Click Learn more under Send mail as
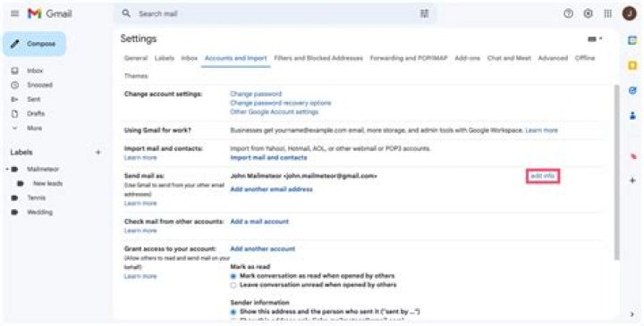644x326 pixels. click(140, 204)
